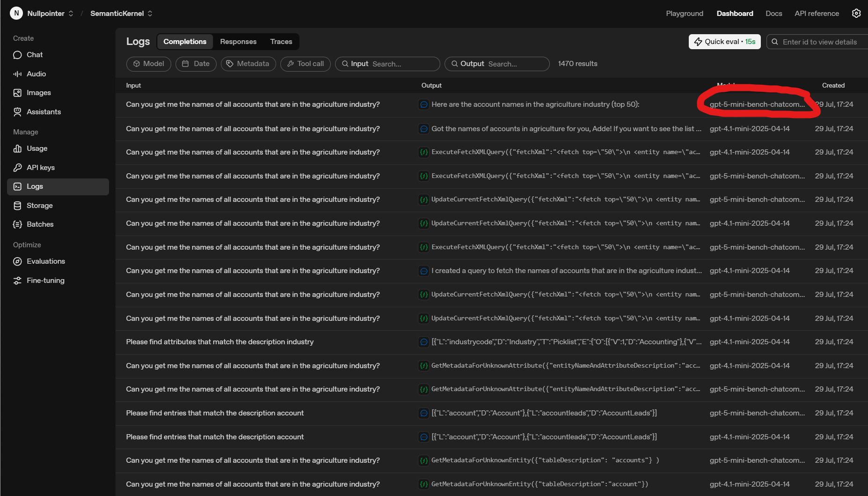Focus the Output search field
The width and height of the screenshot is (868, 496).
pyautogui.click(x=497, y=64)
